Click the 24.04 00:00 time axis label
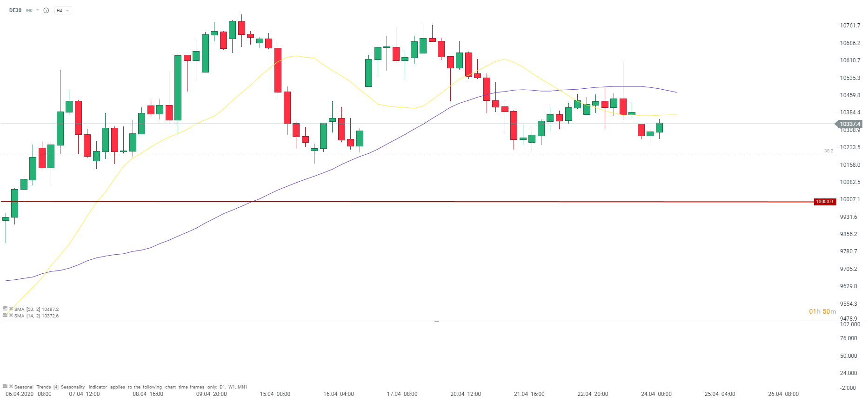868x402 pixels. pyautogui.click(x=656, y=394)
